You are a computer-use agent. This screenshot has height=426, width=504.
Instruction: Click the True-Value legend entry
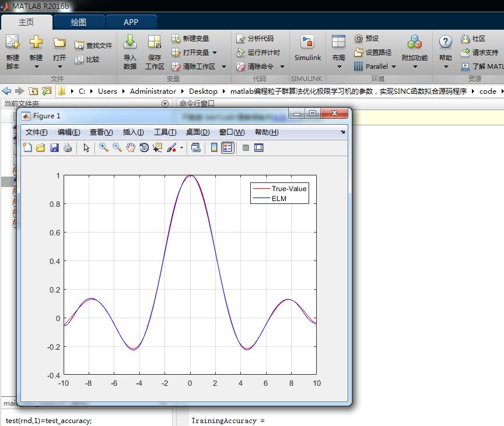(x=279, y=188)
